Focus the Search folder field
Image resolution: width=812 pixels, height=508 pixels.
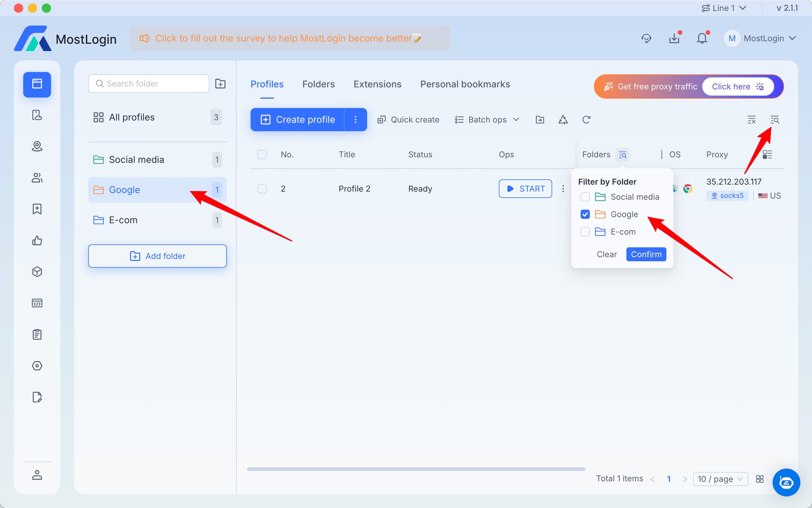(149, 84)
